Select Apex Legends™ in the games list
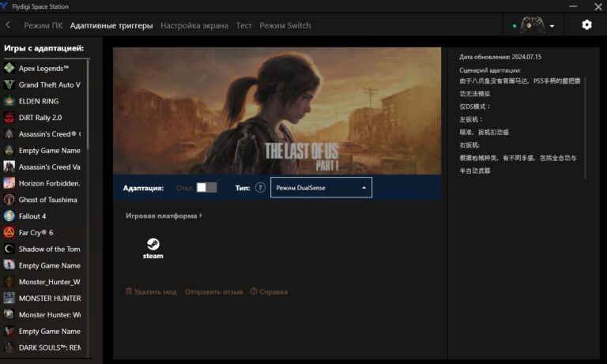The image size is (607, 364). pos(43,69)
